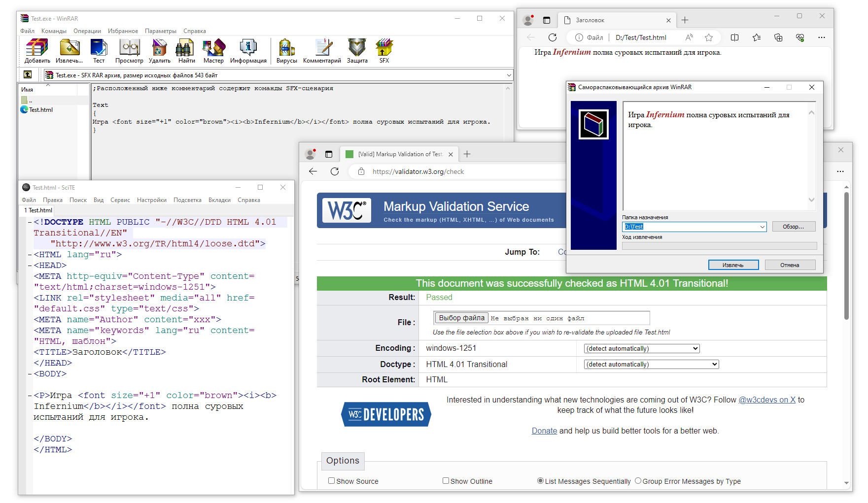Collapse the BODY fold marker in SciTE
868x503 pixels.
pyautogui.click(x=30, y=374)
